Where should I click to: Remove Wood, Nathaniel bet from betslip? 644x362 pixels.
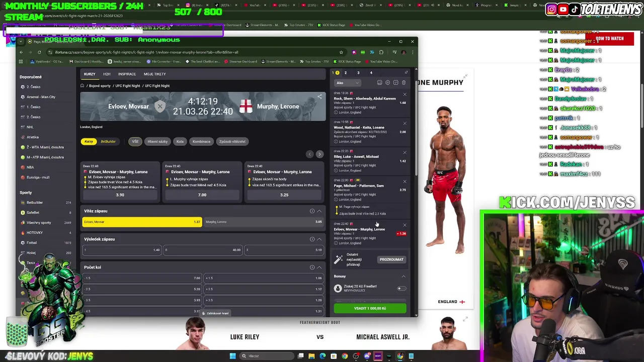405,123
